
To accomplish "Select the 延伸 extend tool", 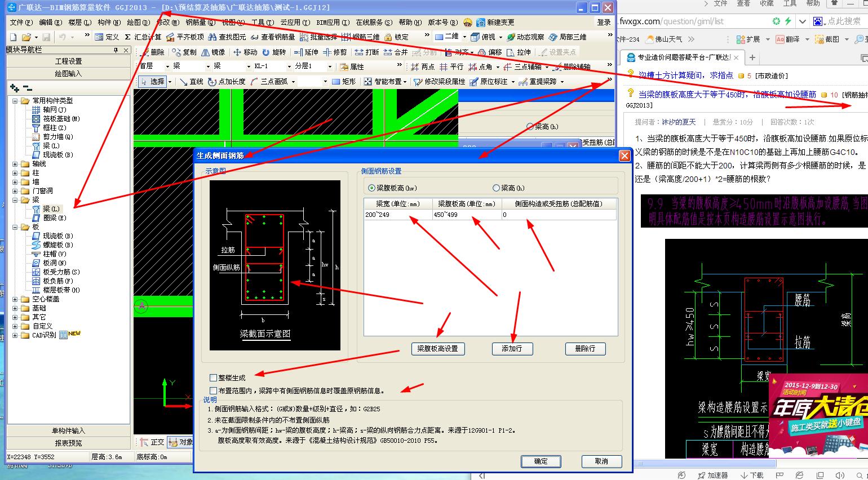I will [306, 52].
